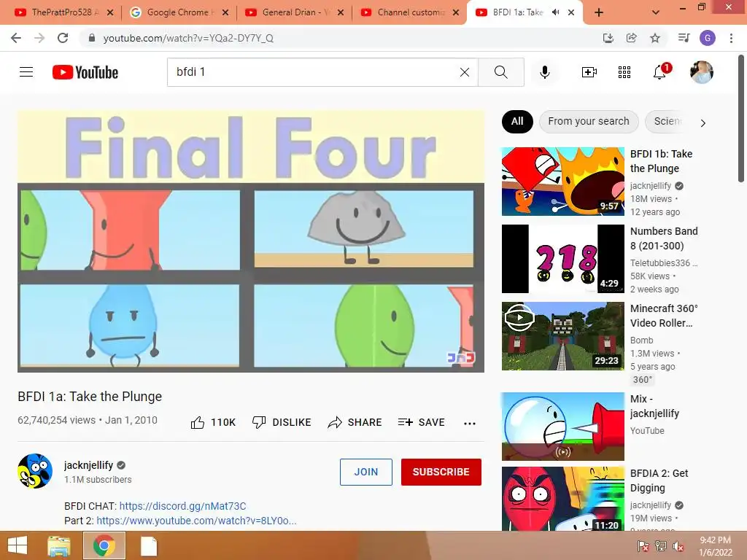
Task: Save video to playlist
Action: (421, 422)
